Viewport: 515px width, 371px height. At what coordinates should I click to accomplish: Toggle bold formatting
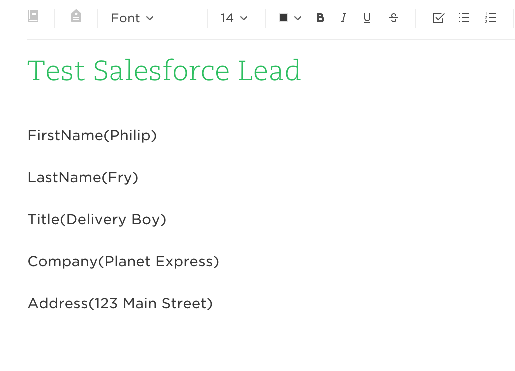320,18
